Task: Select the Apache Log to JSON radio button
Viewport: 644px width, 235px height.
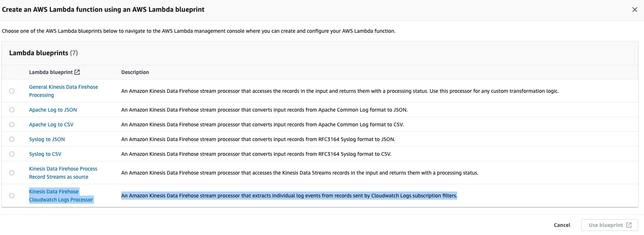Action: pos(12,110)
